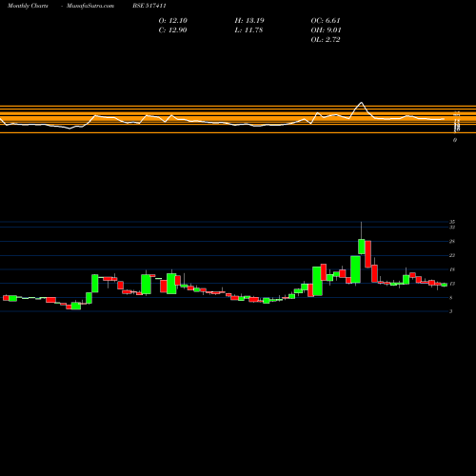
Task: Click the high value 'H: 13.19'
Action: (249, 21)
